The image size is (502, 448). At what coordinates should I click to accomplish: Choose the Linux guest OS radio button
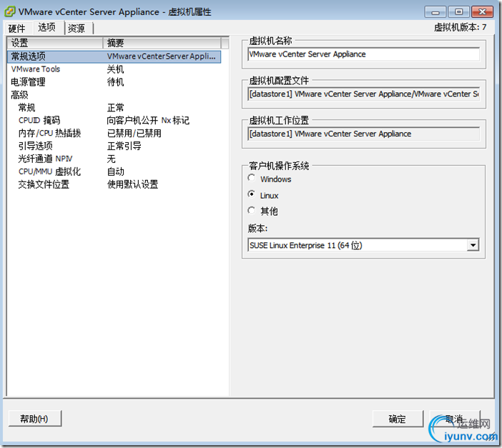pos(252,194)
